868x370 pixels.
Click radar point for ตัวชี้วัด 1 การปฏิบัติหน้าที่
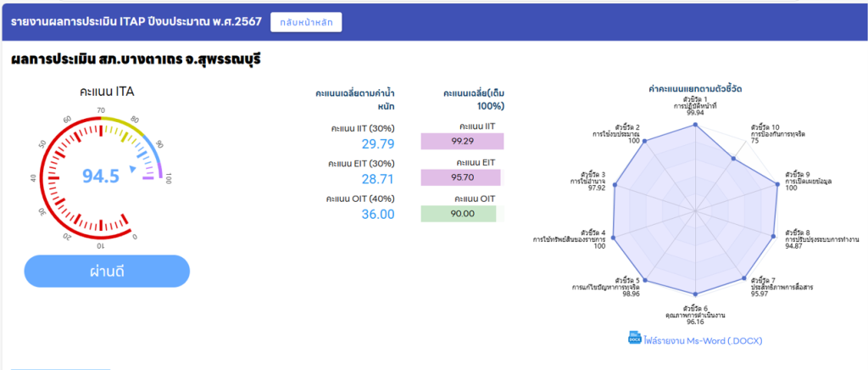click(696, 125)
